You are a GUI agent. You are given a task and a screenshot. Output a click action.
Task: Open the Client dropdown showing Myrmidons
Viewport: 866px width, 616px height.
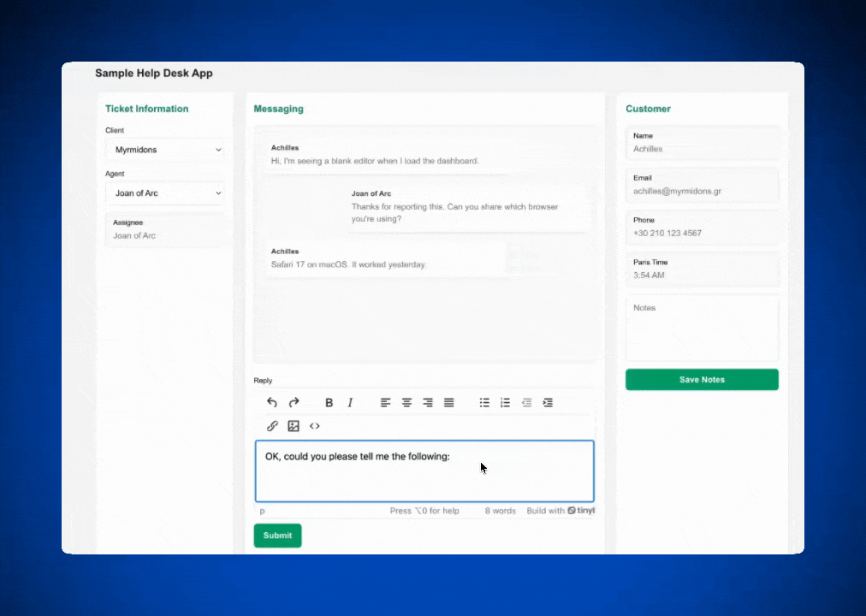(165, 150)
